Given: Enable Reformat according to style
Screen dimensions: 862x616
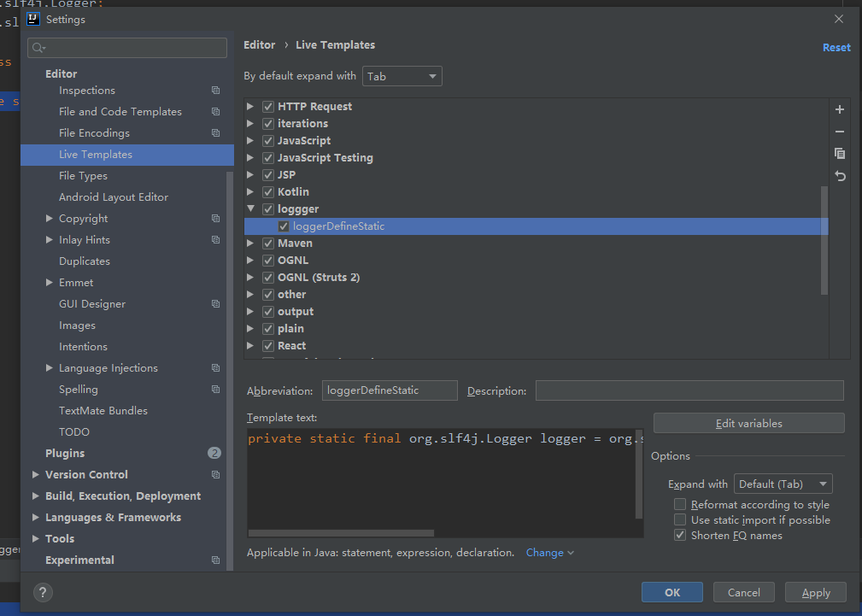Looking at the screenshot, I should (680, 504).
